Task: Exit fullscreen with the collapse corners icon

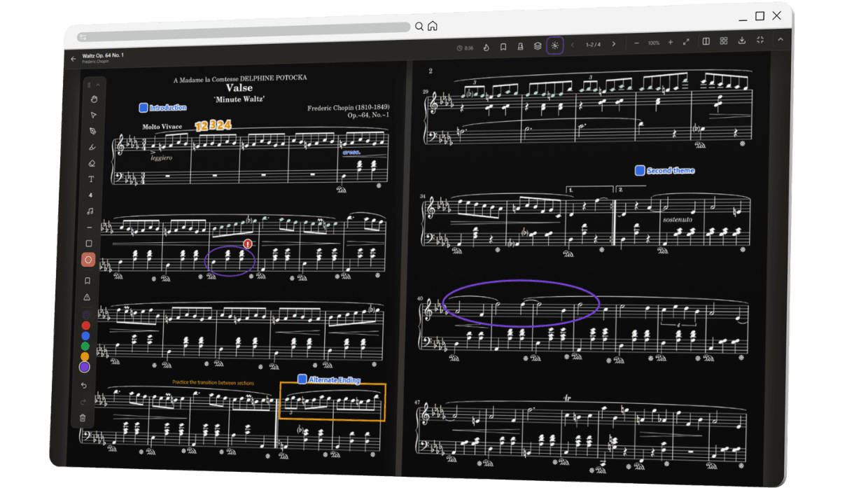Action: point(760,40)
